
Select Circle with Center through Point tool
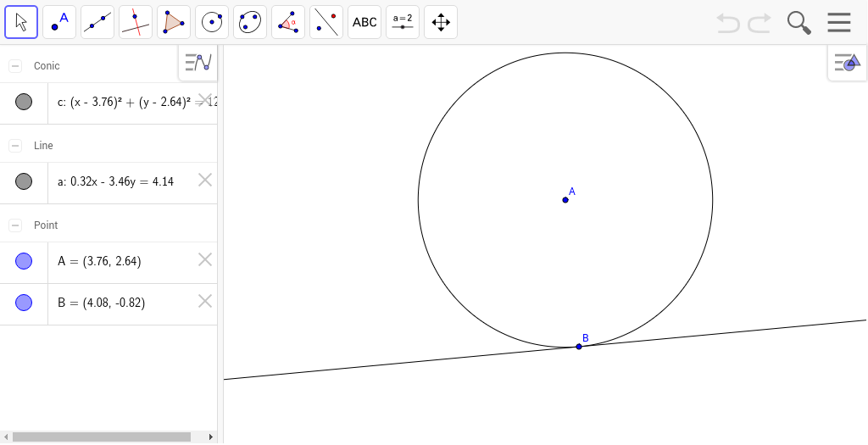(x=212, y=22)
